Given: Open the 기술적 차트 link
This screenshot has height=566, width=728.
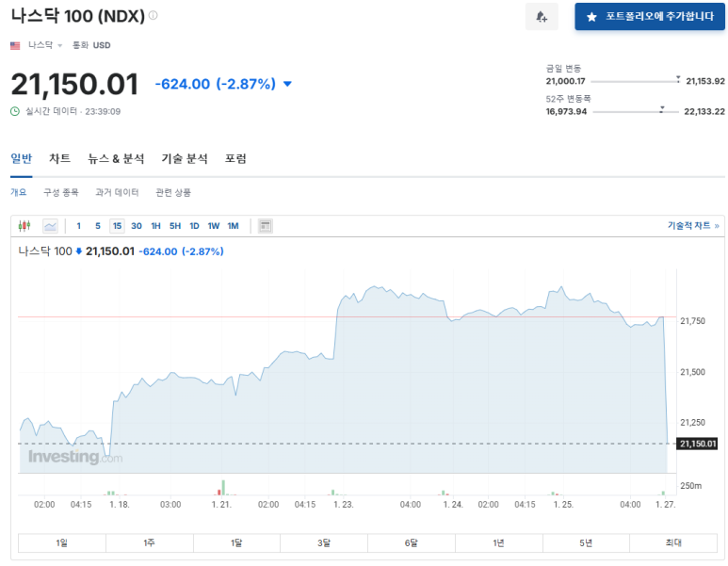Looking at the screenshot, I should click(x=693, y=226).
